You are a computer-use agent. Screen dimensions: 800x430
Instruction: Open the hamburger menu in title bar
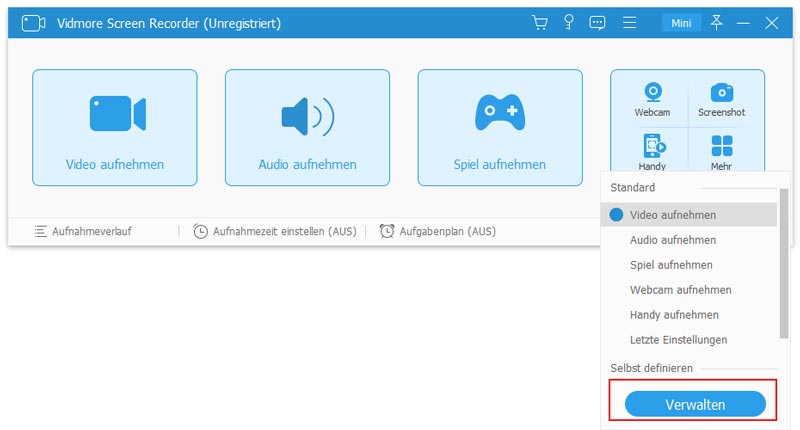pos(629,23)
